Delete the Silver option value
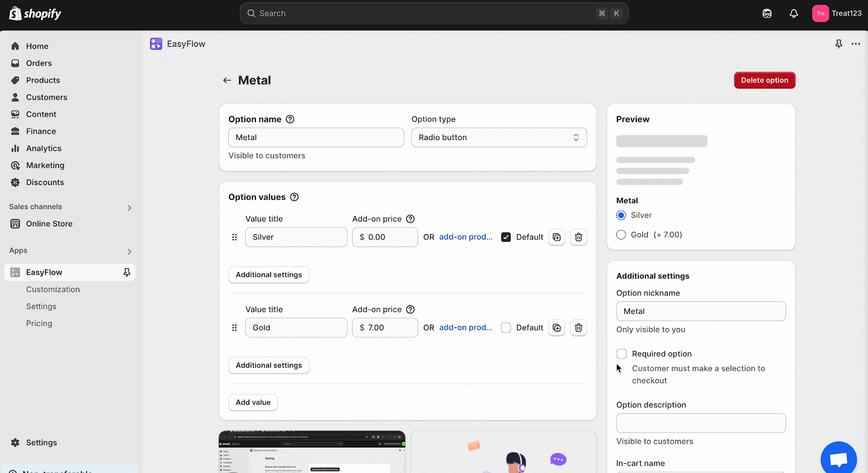The height and width of the screenshot is (473, 868). pos(578,237)
